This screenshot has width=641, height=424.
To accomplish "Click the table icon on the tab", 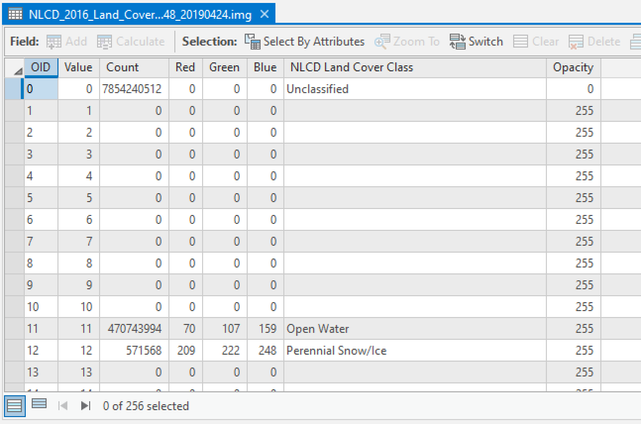I will 16,14.
